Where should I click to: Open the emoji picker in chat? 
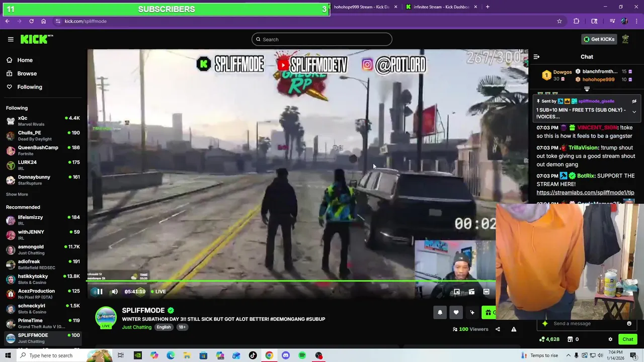pyautogui.click(x=629, y=324)
